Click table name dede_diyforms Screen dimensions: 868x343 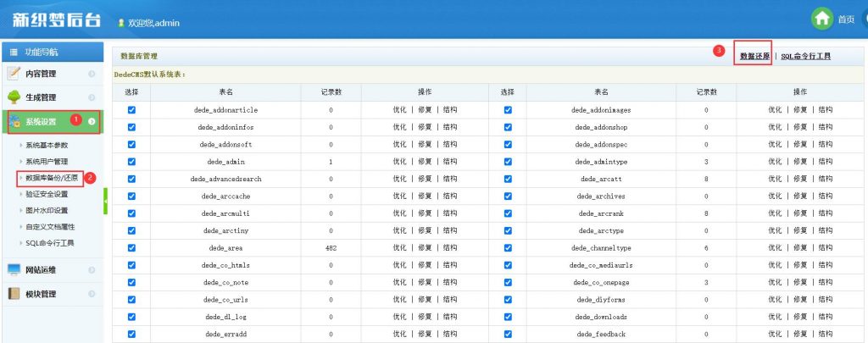601,300
